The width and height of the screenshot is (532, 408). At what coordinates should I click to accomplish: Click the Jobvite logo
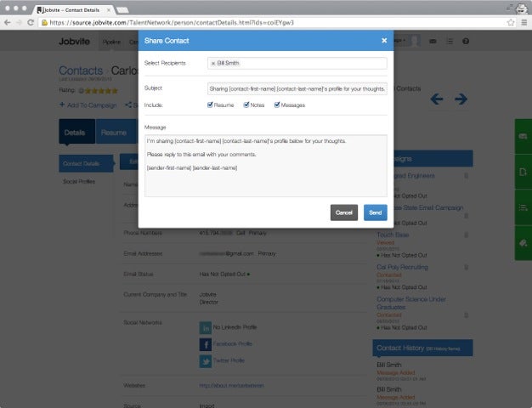(74, 42)
